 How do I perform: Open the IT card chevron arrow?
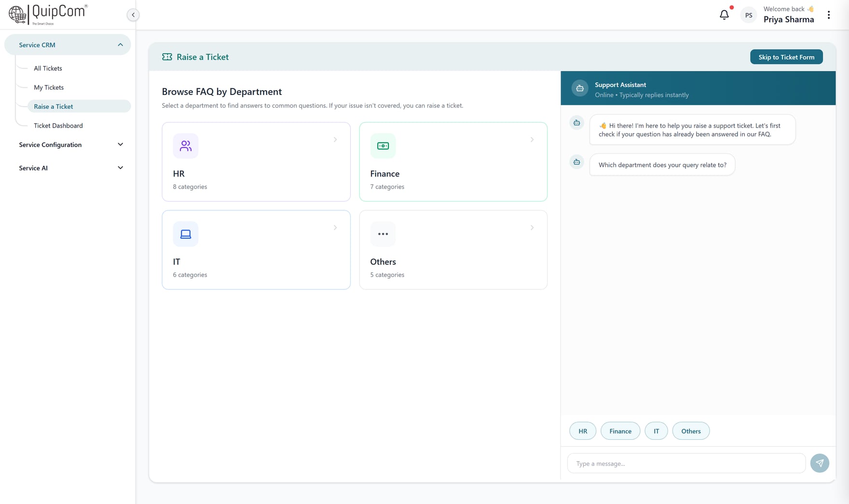335,228
